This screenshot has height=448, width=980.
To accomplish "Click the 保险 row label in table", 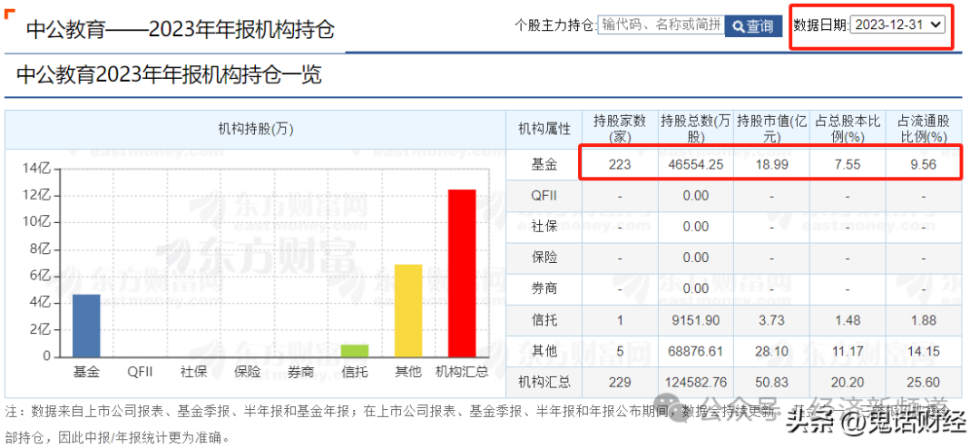I will 544,258.
